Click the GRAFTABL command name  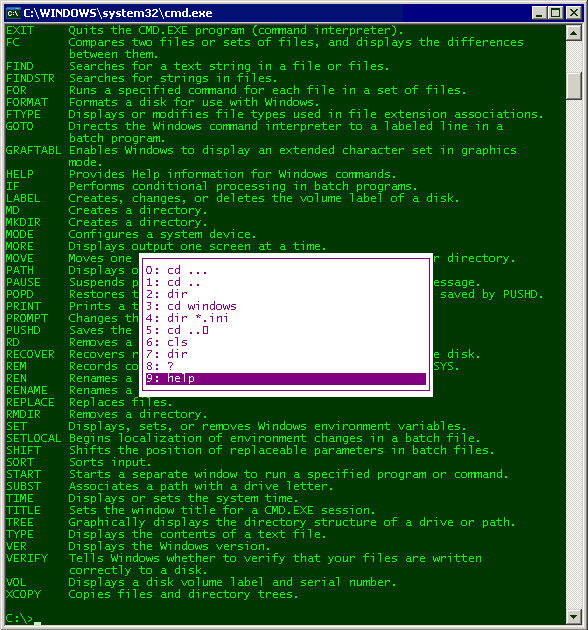tap(34, 151)
